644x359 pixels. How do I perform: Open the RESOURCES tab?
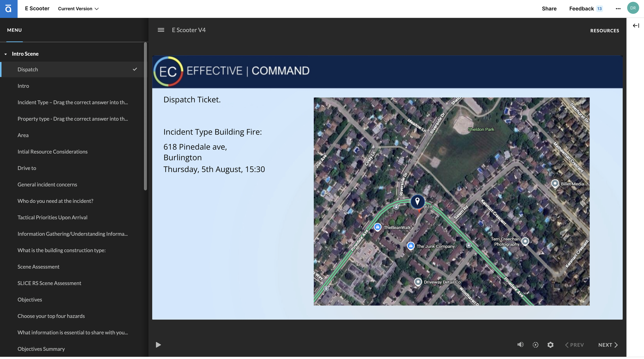[604, 31]
